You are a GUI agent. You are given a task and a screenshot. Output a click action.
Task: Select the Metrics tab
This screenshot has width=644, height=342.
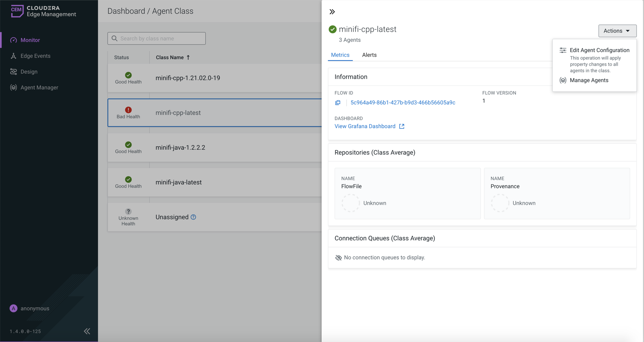(340, 55)
